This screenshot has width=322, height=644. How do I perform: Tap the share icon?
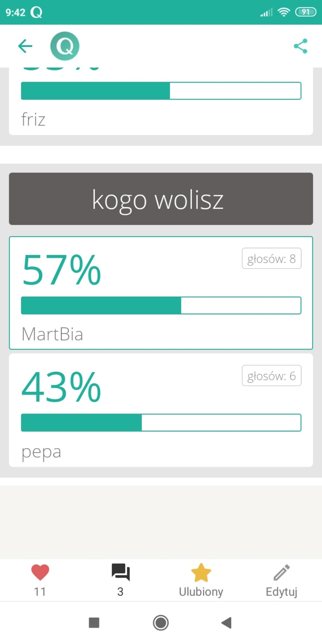pos(300,46)
